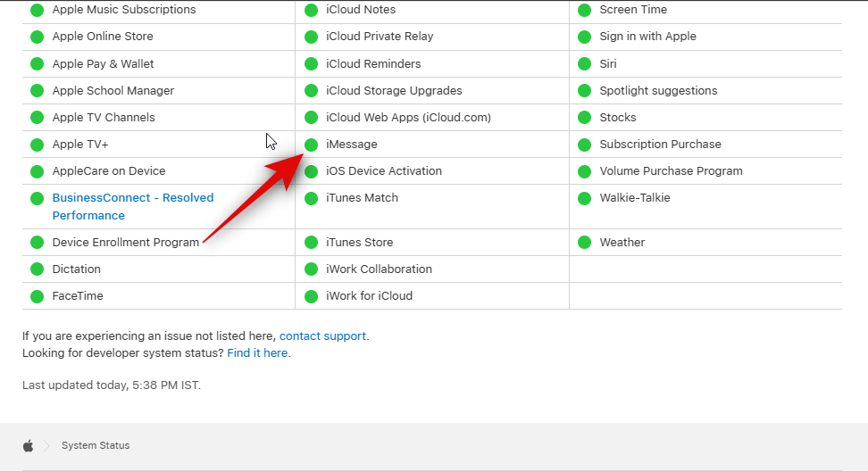This screenshot has width=868, height=472.
Task: Click the status dot beside AppleCare on Device
Action: pyautogui.click(x=38, y=171)
